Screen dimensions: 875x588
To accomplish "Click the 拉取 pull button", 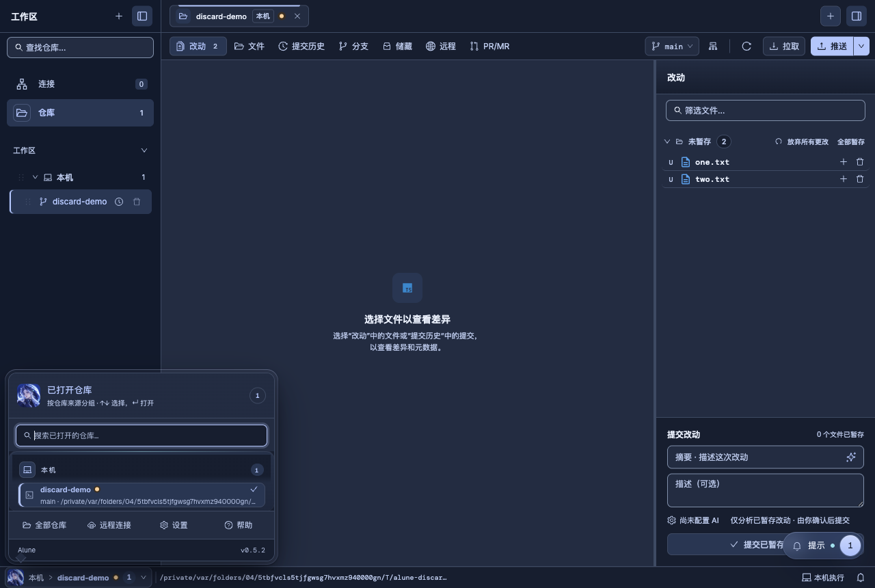I will coord(784,46).
